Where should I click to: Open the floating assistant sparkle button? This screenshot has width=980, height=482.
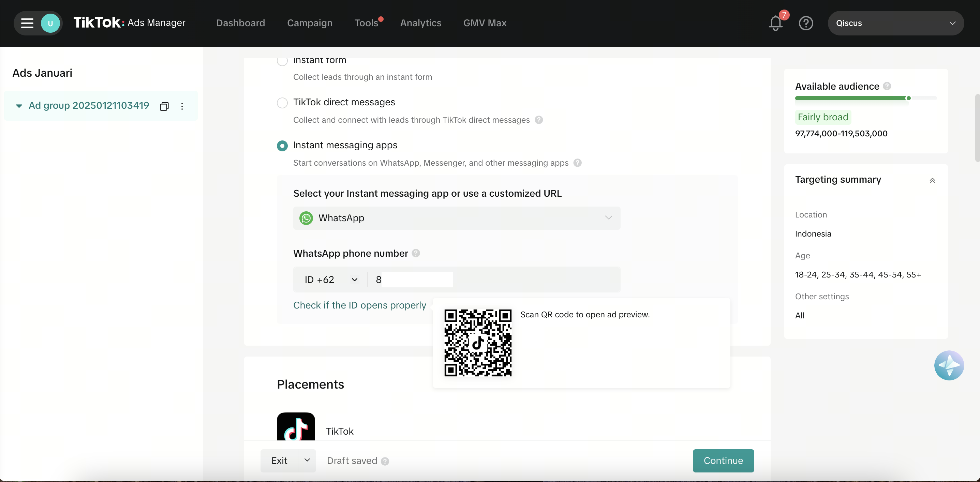(949, 365)
